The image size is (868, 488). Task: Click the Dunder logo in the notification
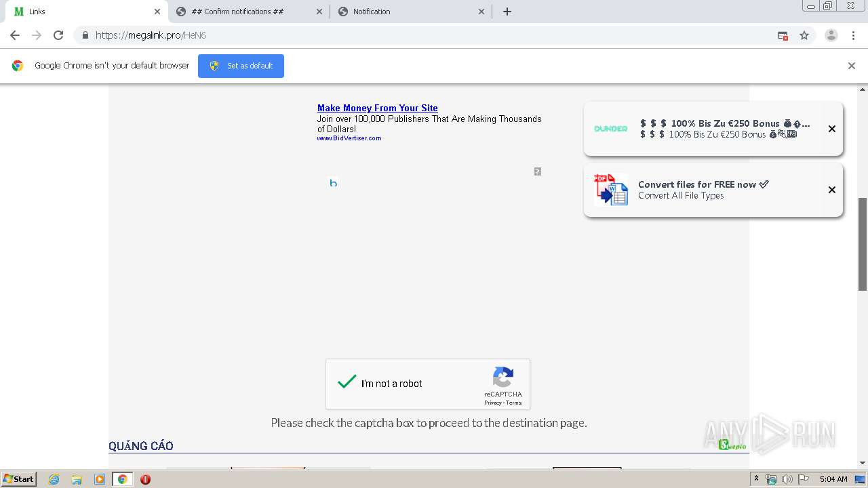point(611,129)
